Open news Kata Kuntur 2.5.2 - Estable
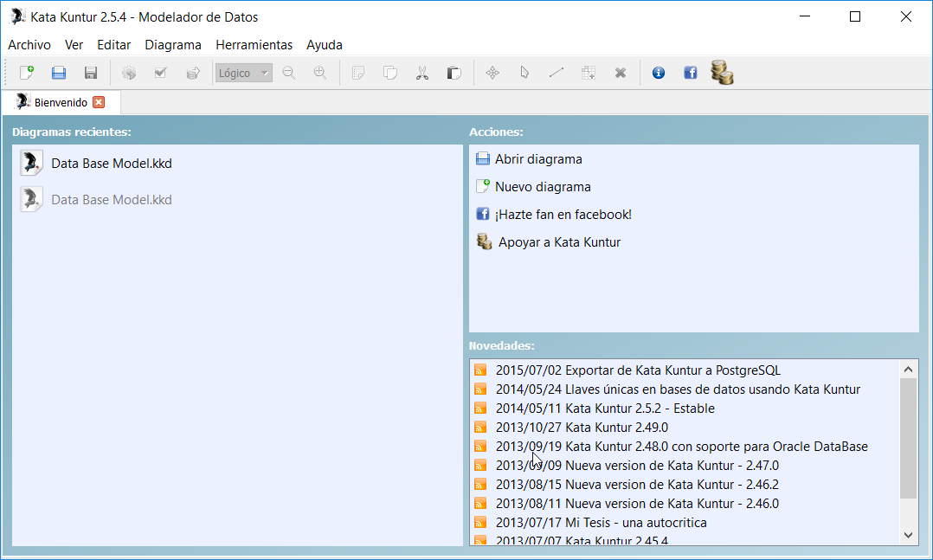Screen dimensions: 933x560 [x=605, y=409]
